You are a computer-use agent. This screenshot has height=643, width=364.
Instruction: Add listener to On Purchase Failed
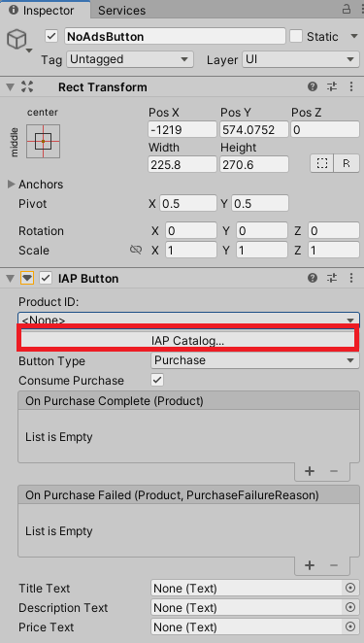tap(310, 565)
